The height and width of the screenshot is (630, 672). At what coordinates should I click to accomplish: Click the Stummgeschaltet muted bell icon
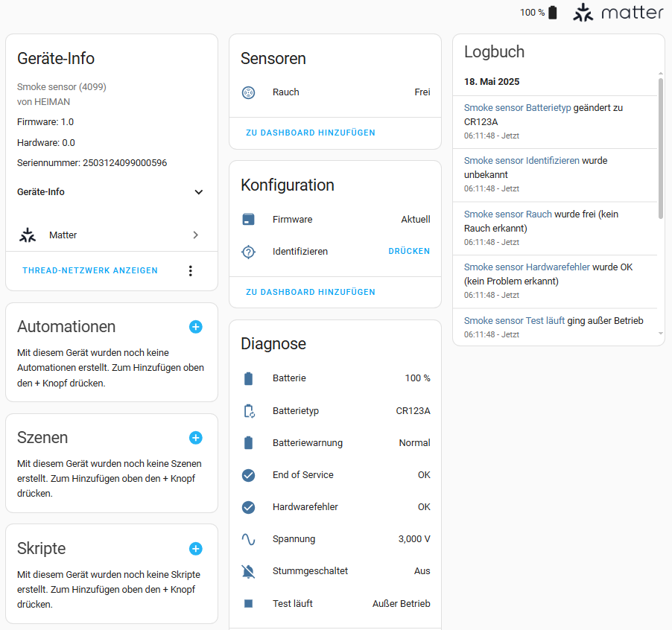click(249, 571)
